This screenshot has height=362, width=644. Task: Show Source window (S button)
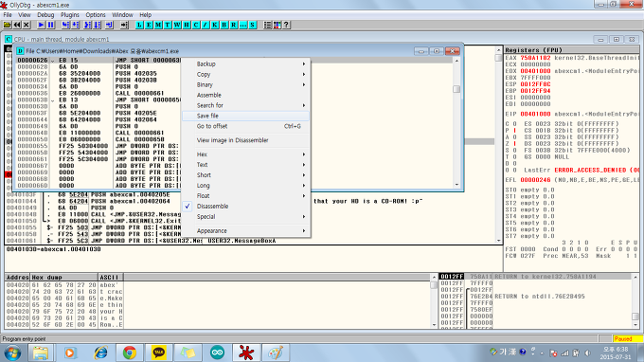pos(253,25)
